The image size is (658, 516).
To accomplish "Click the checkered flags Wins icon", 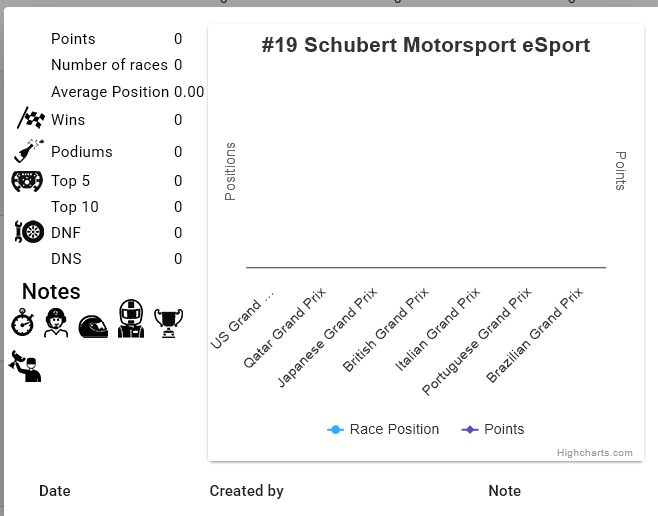I will point(30,119).
